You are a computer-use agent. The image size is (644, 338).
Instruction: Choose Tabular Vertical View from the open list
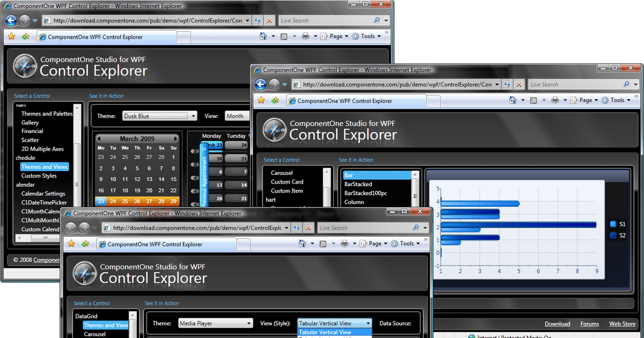tap(334, 333)
